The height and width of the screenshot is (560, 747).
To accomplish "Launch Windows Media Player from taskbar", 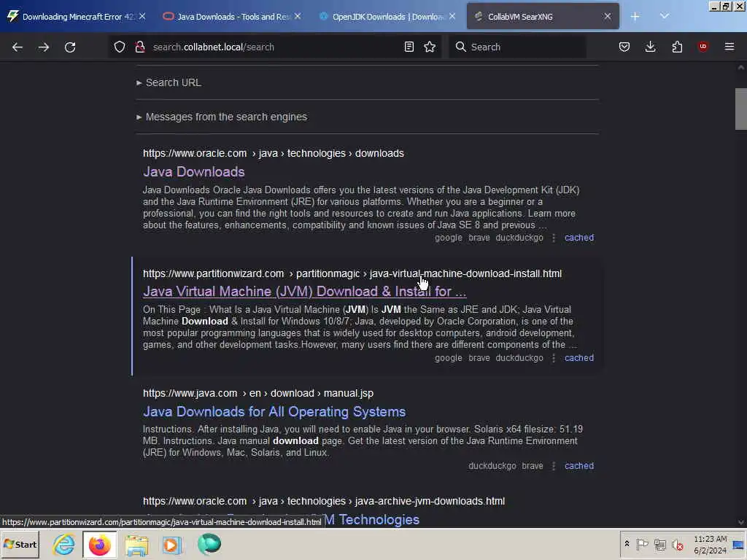I will point(172,545).
